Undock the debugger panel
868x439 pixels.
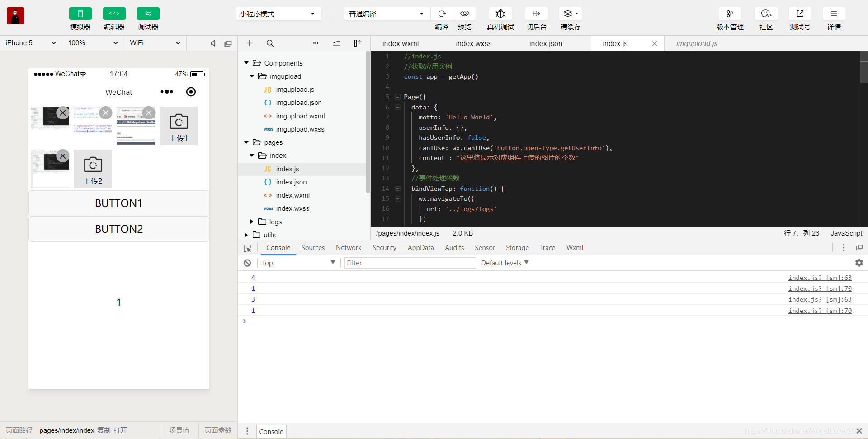859,247
